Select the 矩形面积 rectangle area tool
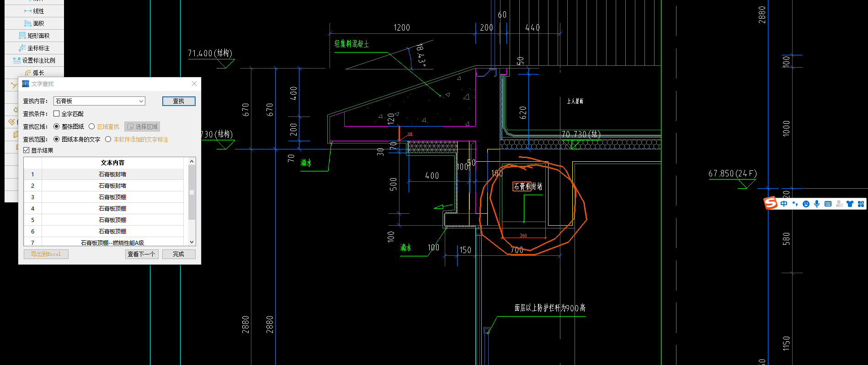 pos(34,36)
